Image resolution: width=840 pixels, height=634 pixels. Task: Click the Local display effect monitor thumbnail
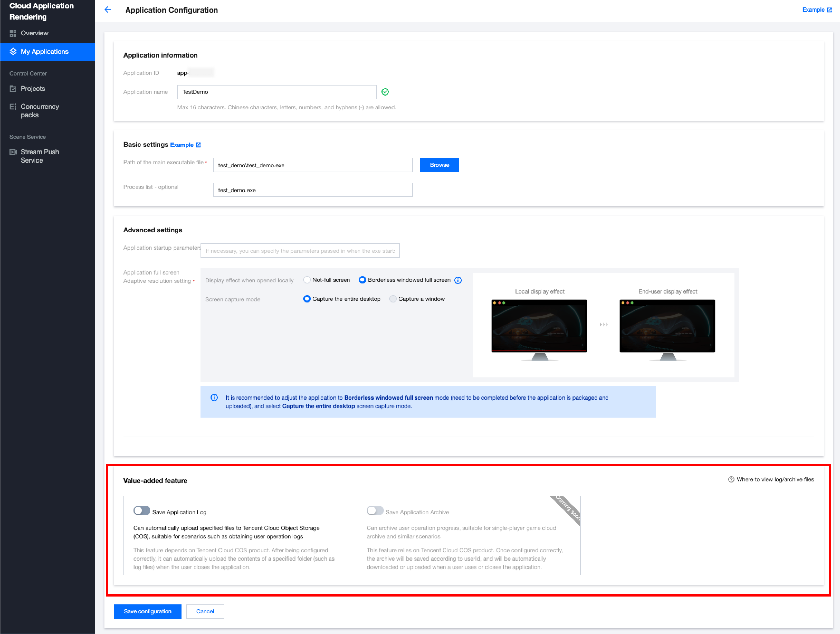click(x=539, y=326)
